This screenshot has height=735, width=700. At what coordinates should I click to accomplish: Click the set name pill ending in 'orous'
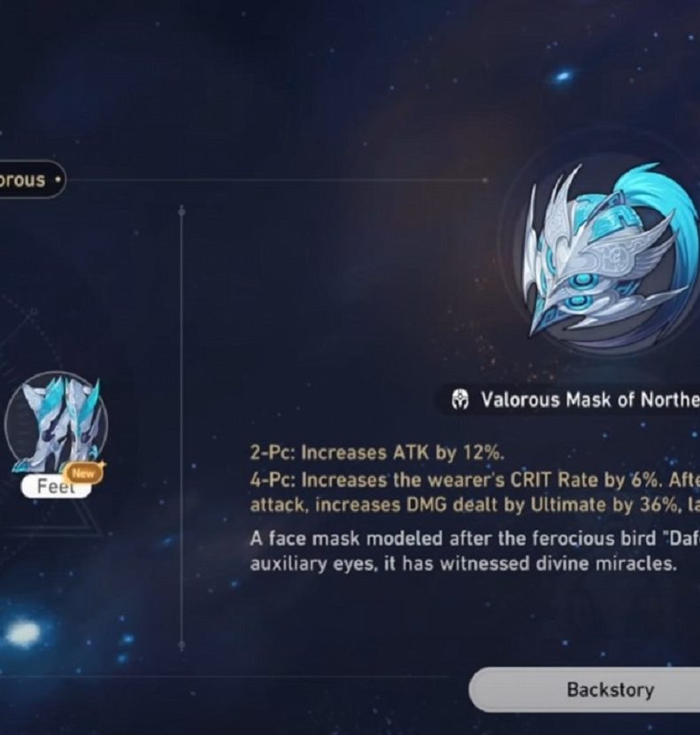[x=29, y=180]
